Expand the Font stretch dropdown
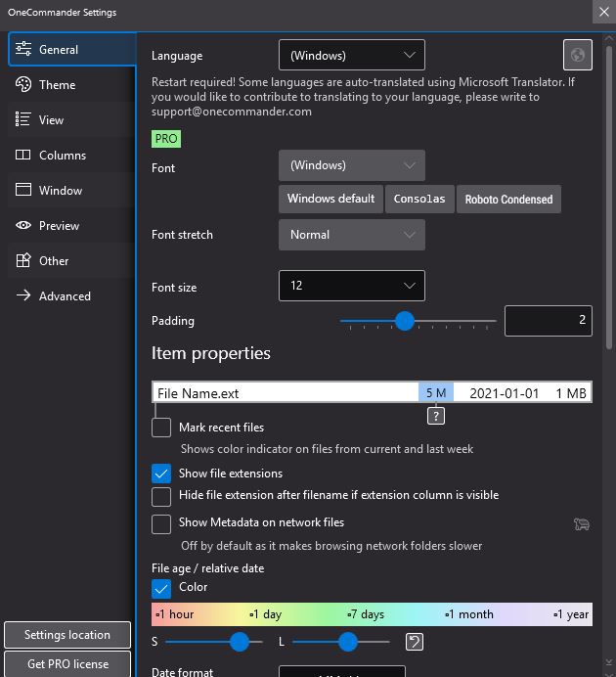Screen dimensions: 616x677 point(352,235)
